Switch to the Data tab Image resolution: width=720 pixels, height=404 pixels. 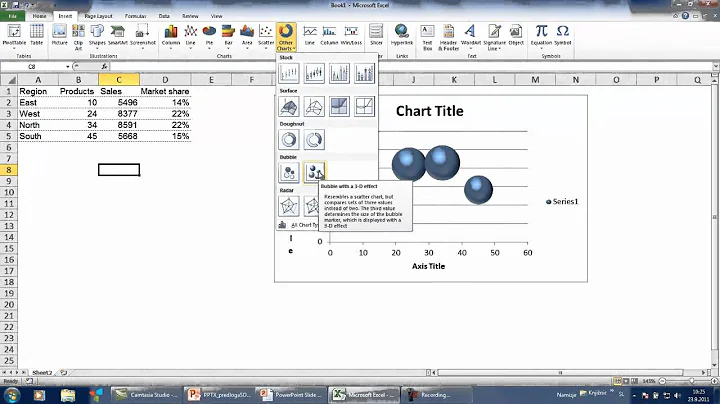pos(164,16)
